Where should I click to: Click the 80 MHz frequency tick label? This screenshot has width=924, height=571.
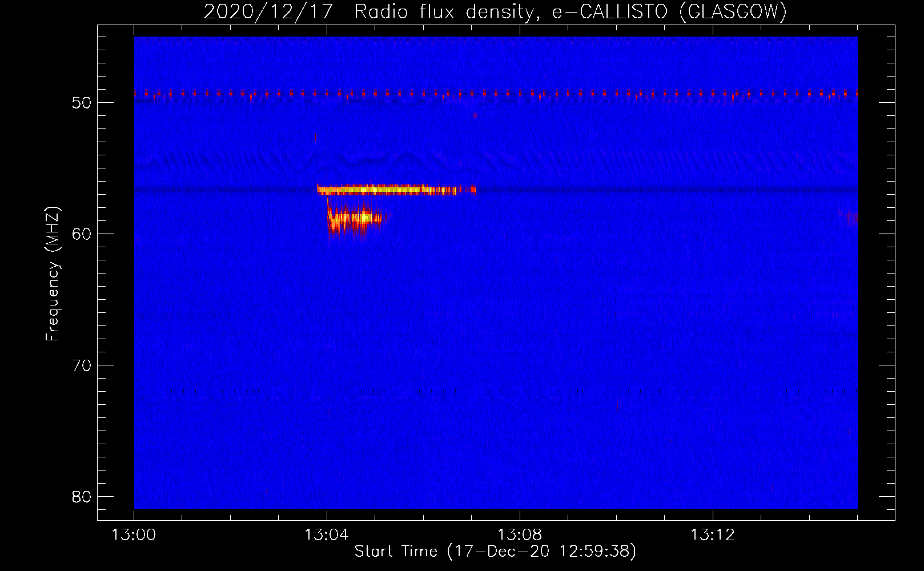[x=82, y=497]
